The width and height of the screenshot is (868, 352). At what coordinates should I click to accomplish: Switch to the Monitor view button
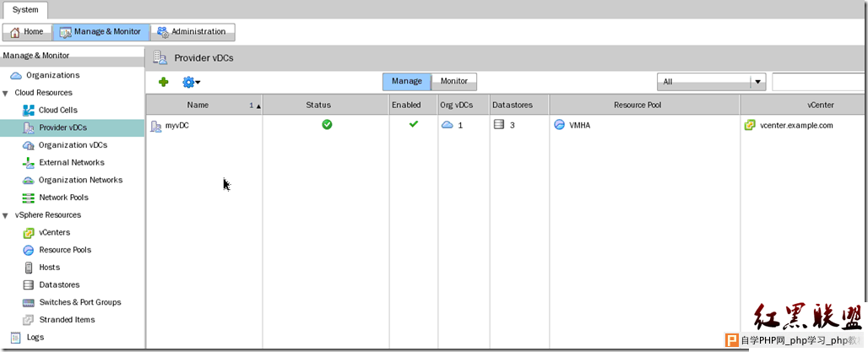(454, 81)
